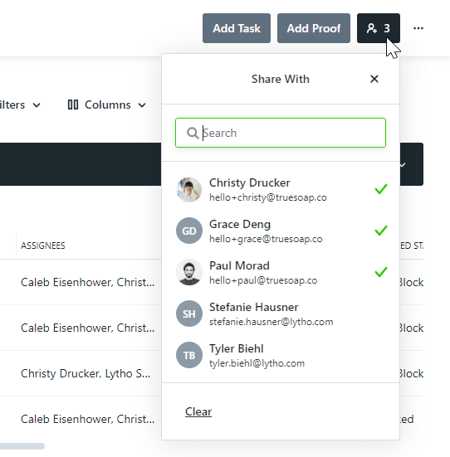Uncheck Paul Morad's green checkmark
Image resolution: width=450 pixels, height=457 pixels.
(381, 272)
